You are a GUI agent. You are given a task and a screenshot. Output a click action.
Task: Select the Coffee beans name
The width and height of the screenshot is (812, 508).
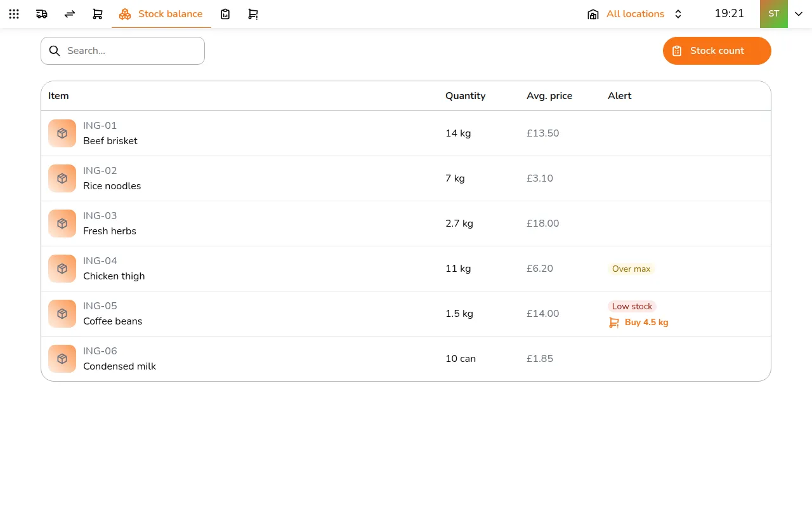[113, 321]
